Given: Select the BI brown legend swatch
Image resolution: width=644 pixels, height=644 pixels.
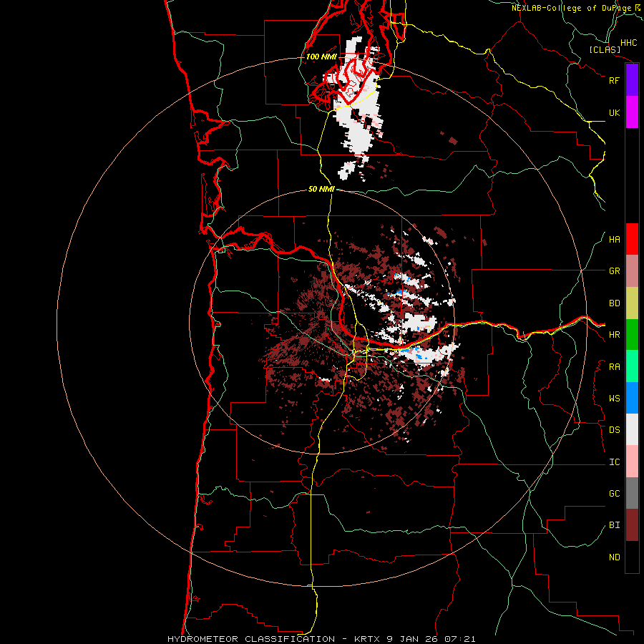Looking at the screenshot, I should [x=632, y=525].
